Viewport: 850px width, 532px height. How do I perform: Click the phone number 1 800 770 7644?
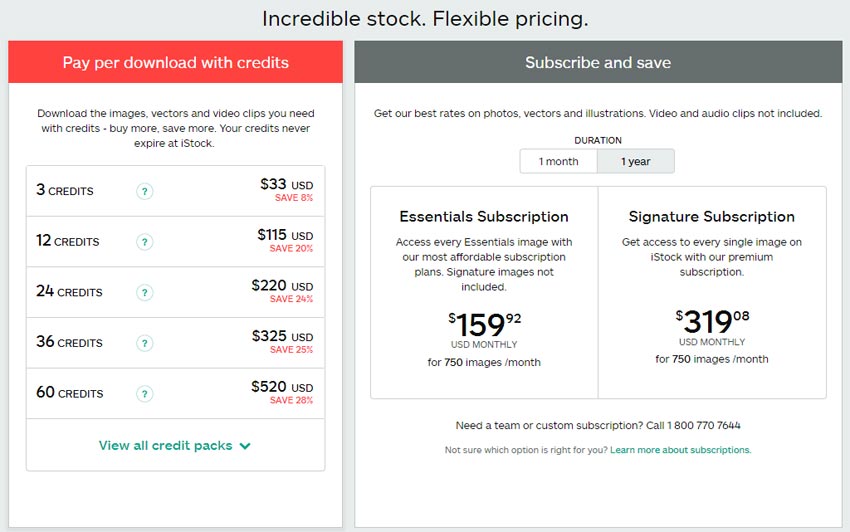704,426
